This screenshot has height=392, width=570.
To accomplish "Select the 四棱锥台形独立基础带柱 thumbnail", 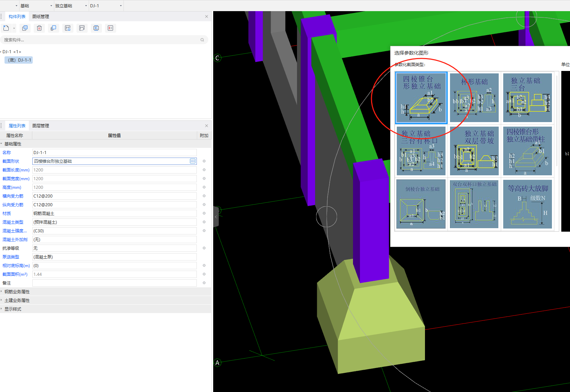I will click(x=528, y=151).
